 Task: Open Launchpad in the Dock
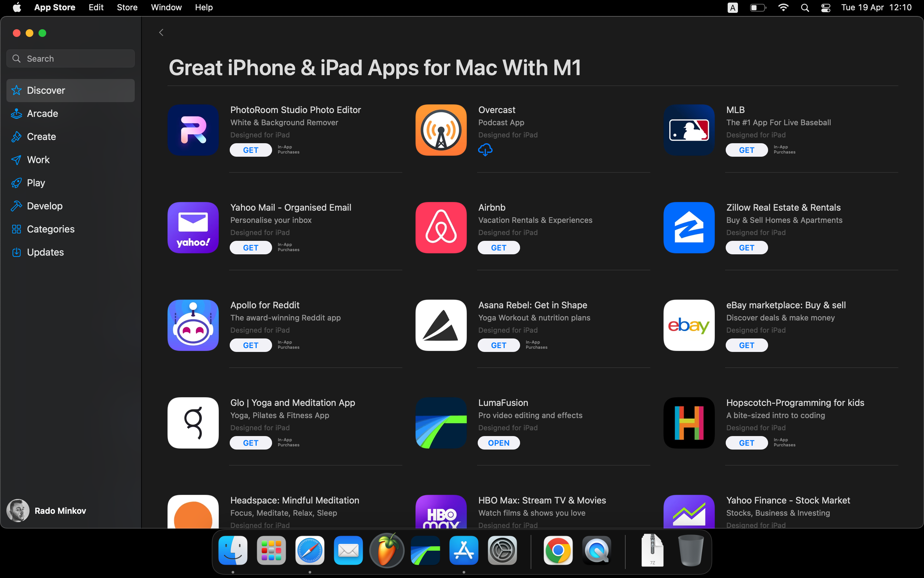point(271,550)
